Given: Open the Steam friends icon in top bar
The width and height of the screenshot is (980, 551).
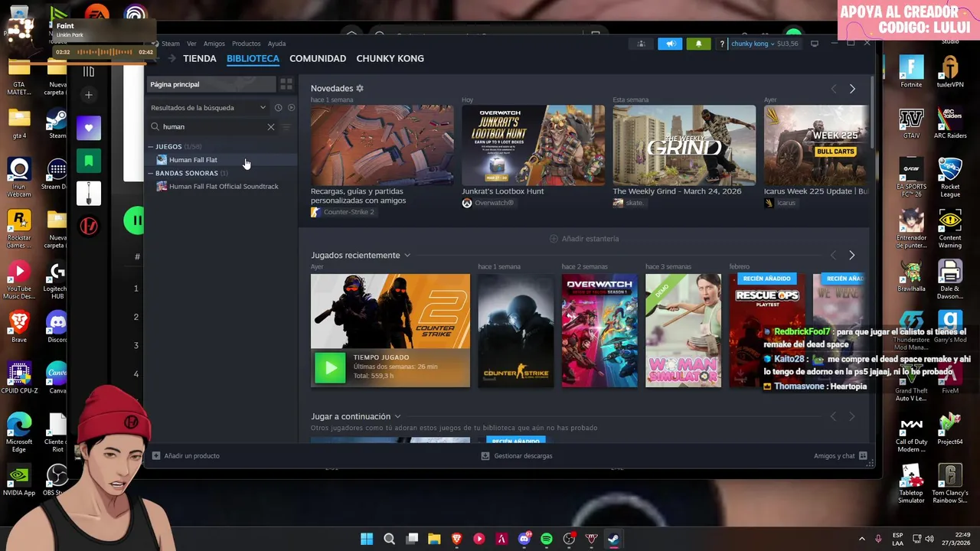Looking at the screenshot, I should pyautogui.click(x=642, y=44).
